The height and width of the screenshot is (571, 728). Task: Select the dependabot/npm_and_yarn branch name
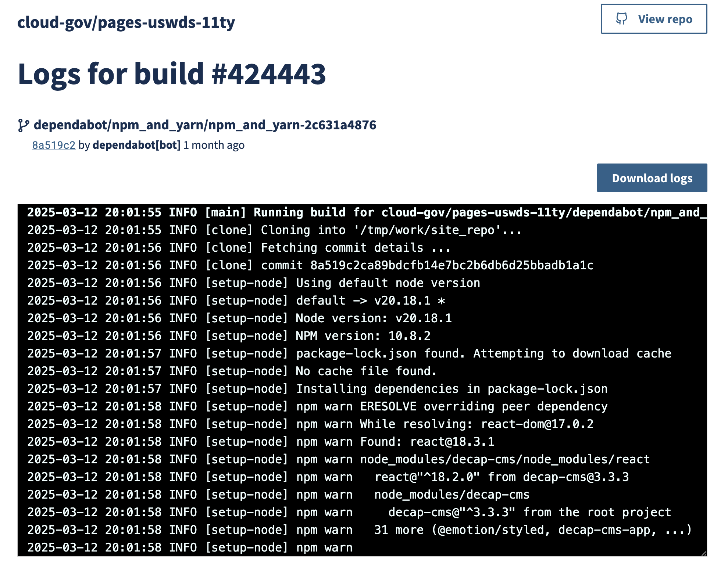coord(205,125)
